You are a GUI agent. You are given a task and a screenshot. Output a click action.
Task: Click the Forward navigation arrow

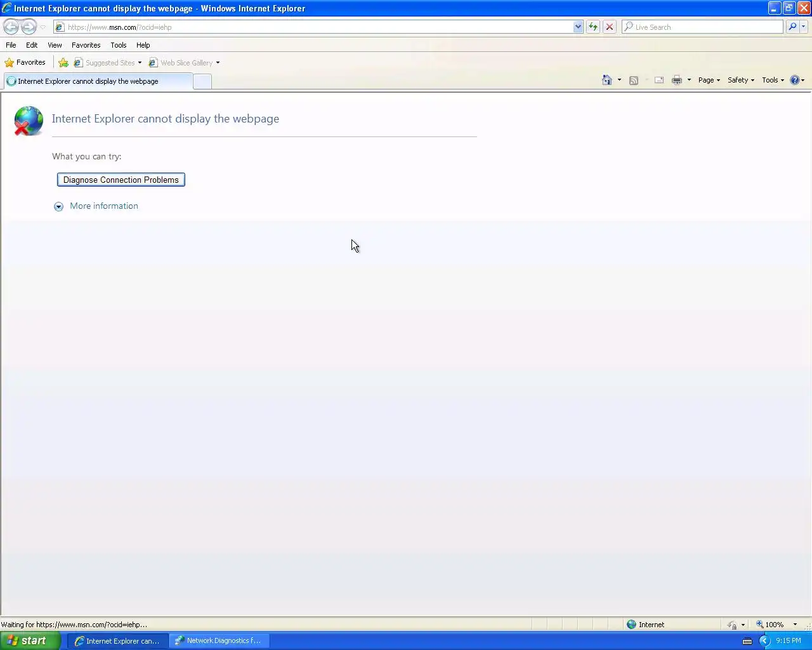(x=29, y=27)
